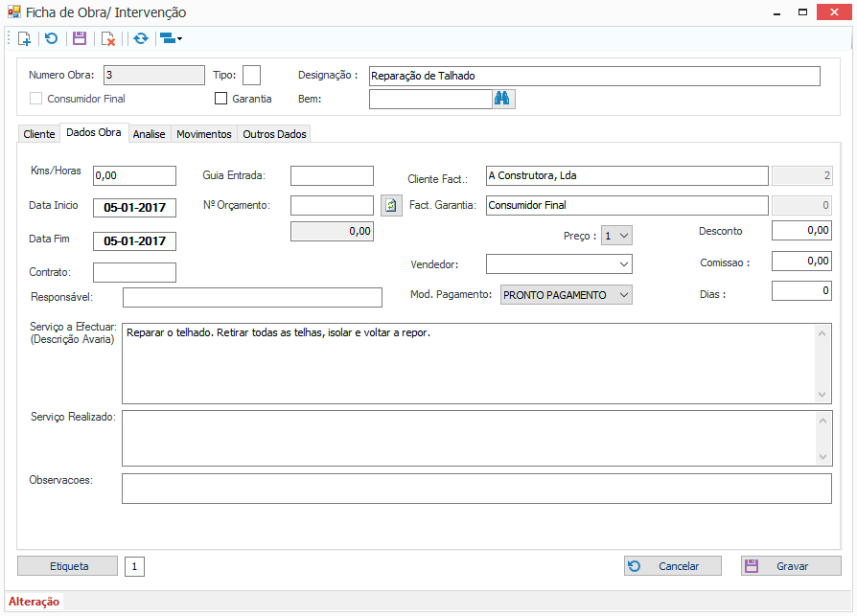The height and width of the screenshot is (616, 857).
Task: Click the Responsável input field
Action: [252, 298]
